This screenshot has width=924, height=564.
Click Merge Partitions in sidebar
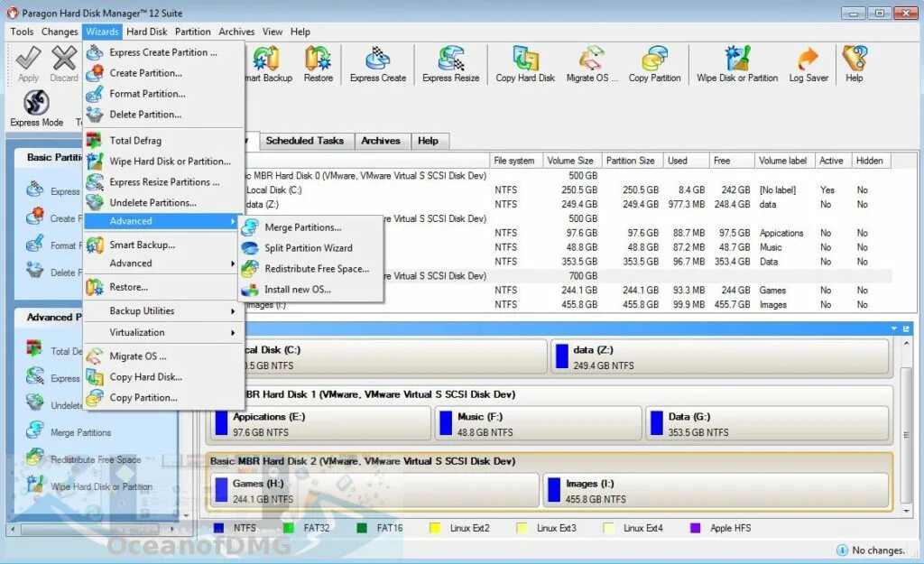coord(80,432)
